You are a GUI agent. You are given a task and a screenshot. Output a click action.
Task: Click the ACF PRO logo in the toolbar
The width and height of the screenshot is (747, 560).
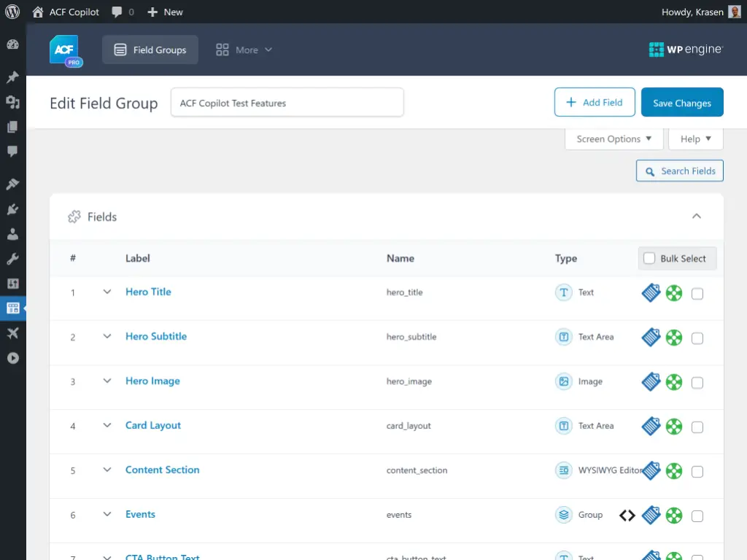pyautogui.click(x=64, y=50)
